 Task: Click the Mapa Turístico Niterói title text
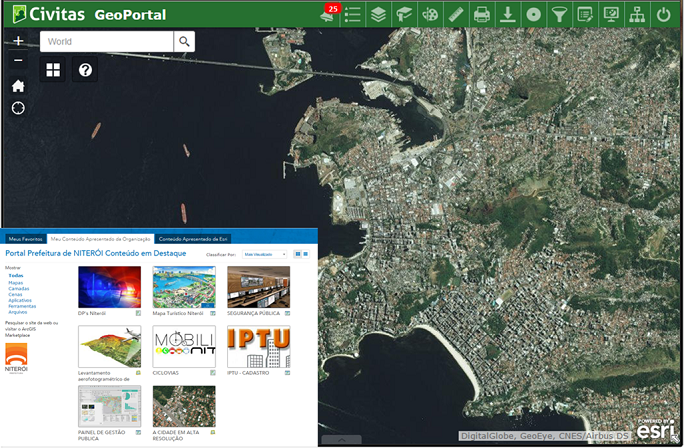(x=178, y=313)
